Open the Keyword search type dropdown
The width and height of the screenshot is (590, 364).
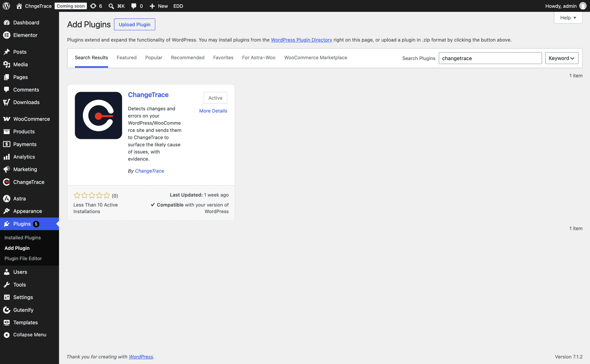point(562,58)
